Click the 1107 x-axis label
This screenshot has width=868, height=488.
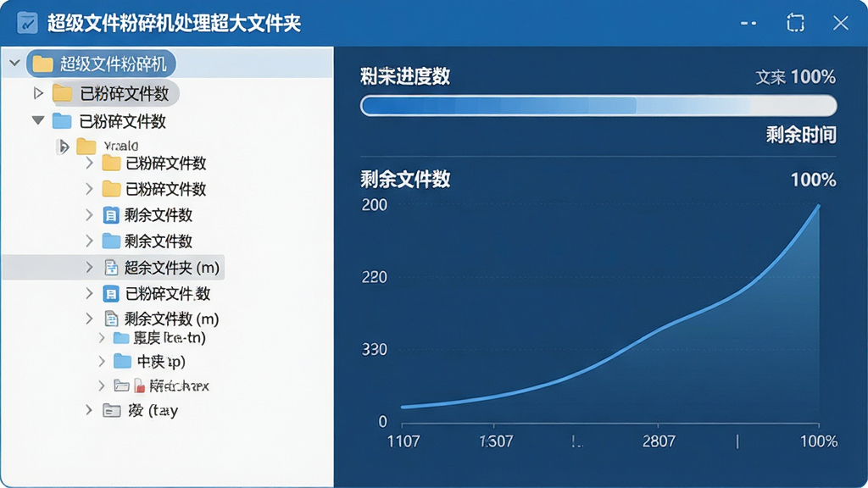click(x=403, y=441)
